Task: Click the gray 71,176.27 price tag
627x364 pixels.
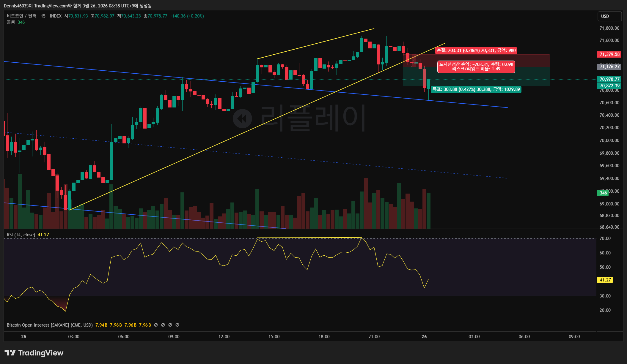Action: point(609,67)
